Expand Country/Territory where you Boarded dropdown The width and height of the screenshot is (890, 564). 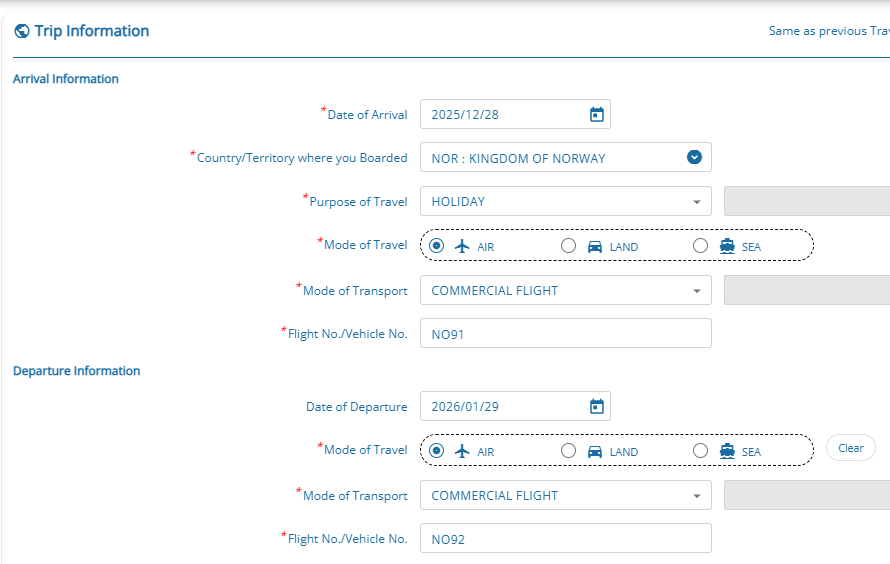click(x=694, y=157)
